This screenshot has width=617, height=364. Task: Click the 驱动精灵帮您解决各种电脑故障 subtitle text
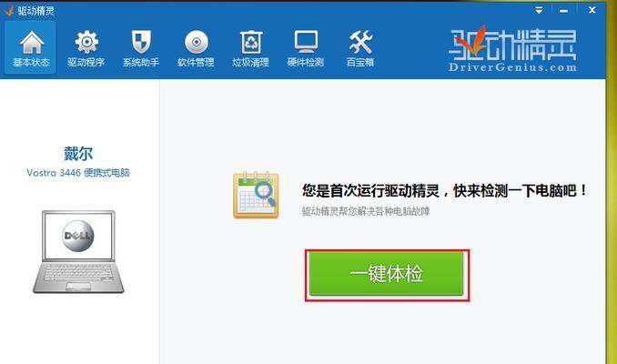366,211
